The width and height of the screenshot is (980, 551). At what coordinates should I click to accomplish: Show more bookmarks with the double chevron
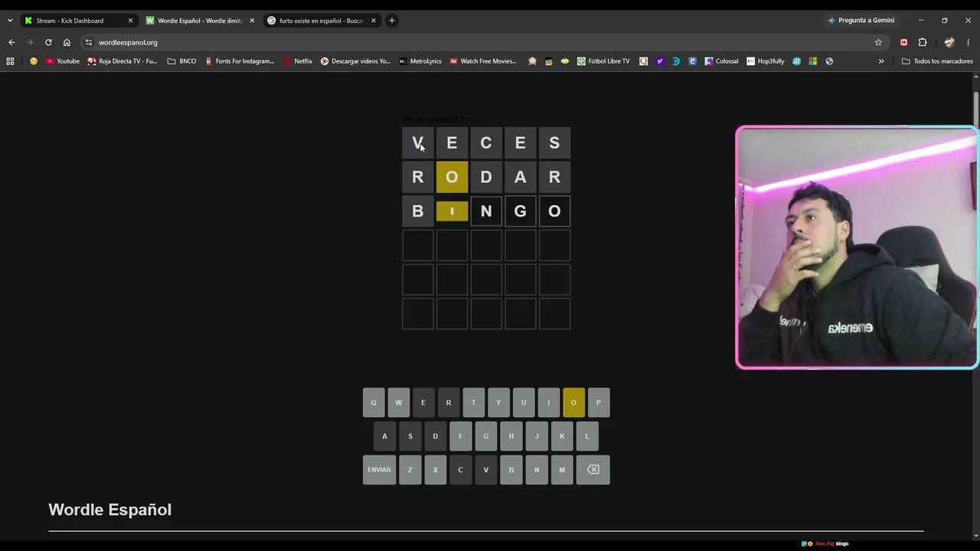tap(881, 61)
